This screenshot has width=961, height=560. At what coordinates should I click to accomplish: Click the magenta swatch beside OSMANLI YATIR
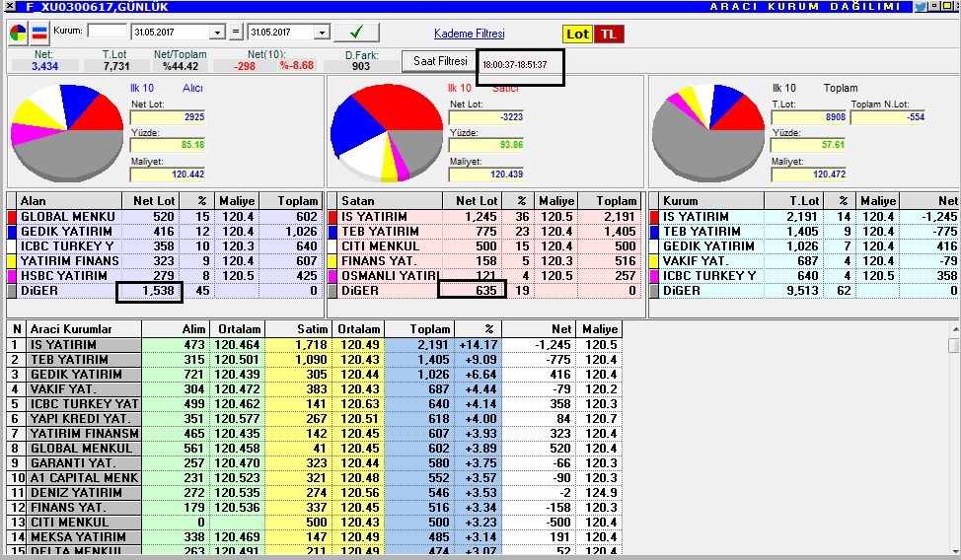point(333,276)
